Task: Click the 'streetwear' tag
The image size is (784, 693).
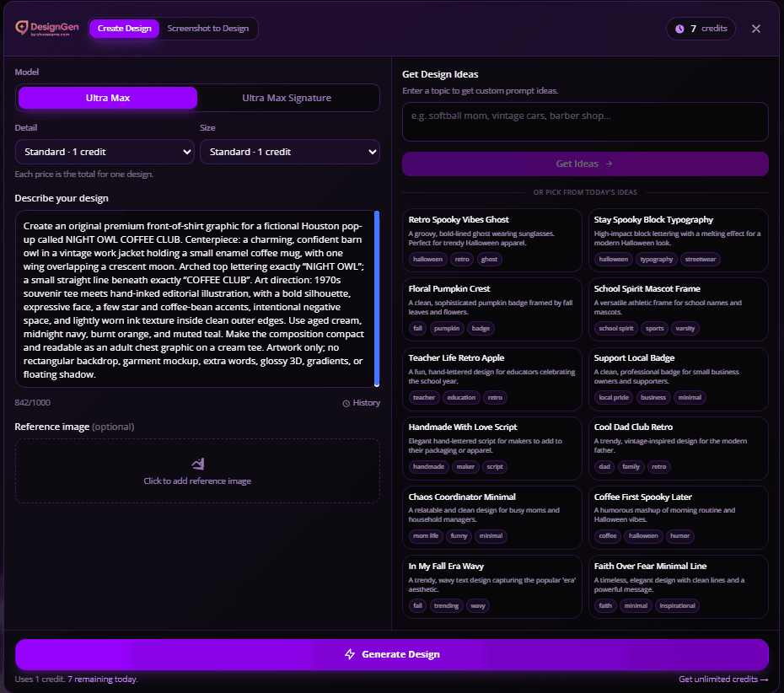Action: (x=700, y=259)
